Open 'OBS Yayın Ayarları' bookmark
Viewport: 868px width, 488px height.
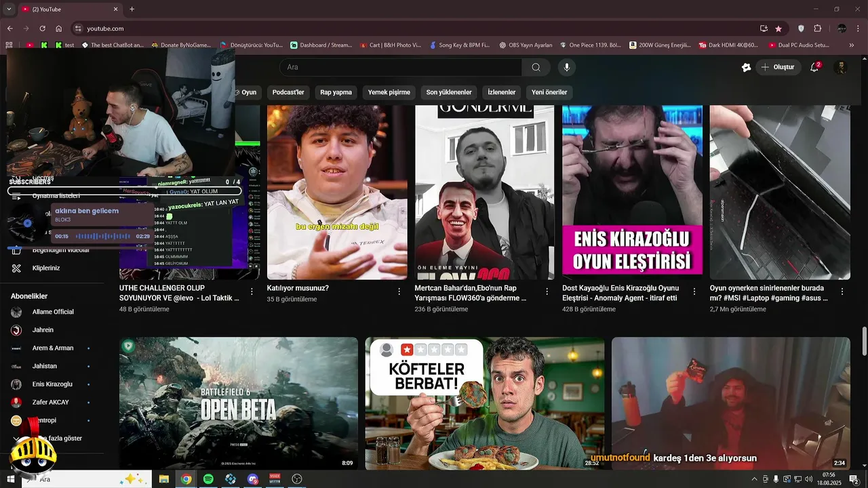[526, 45]
